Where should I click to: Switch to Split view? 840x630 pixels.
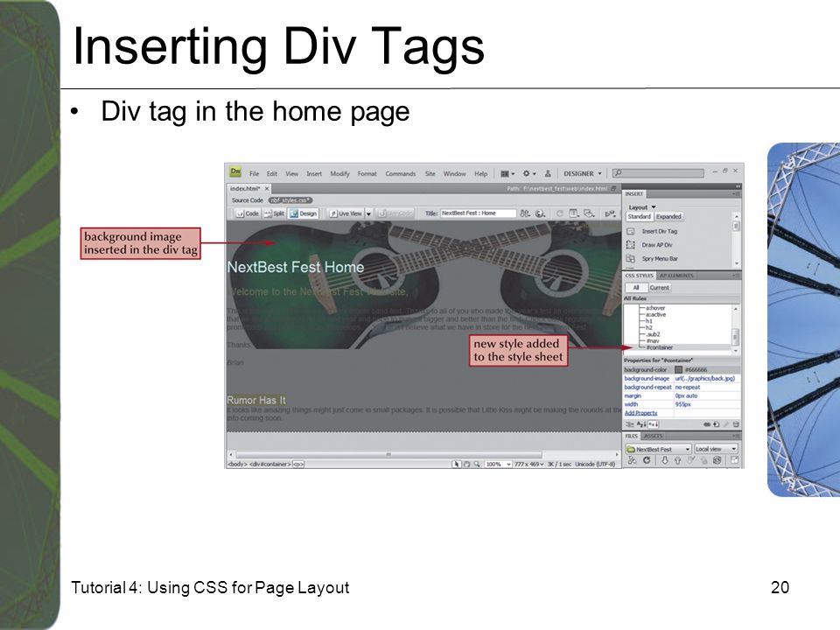pos(274,213)
